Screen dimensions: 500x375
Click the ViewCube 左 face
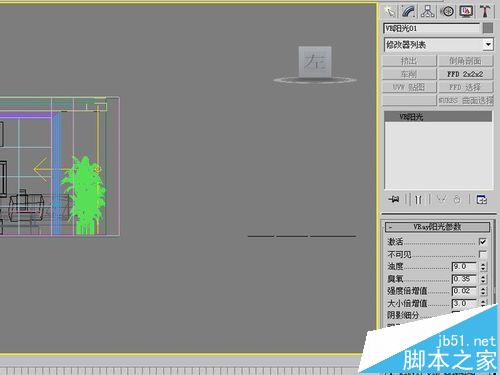pyautogui.click(x=315, y=62)
